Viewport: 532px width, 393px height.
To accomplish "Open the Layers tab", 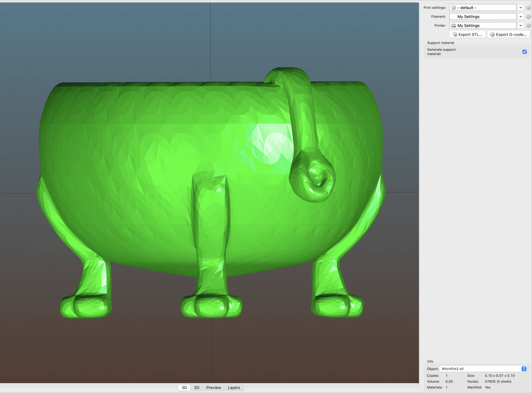I will (x=234, y=388).
